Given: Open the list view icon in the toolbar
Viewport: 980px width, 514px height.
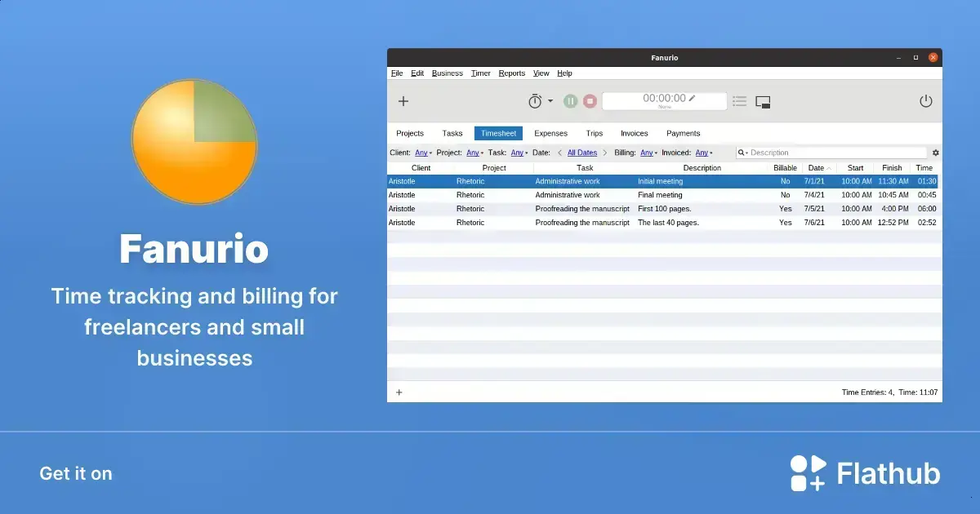Looking at the screenshot, I should (739, 101).
